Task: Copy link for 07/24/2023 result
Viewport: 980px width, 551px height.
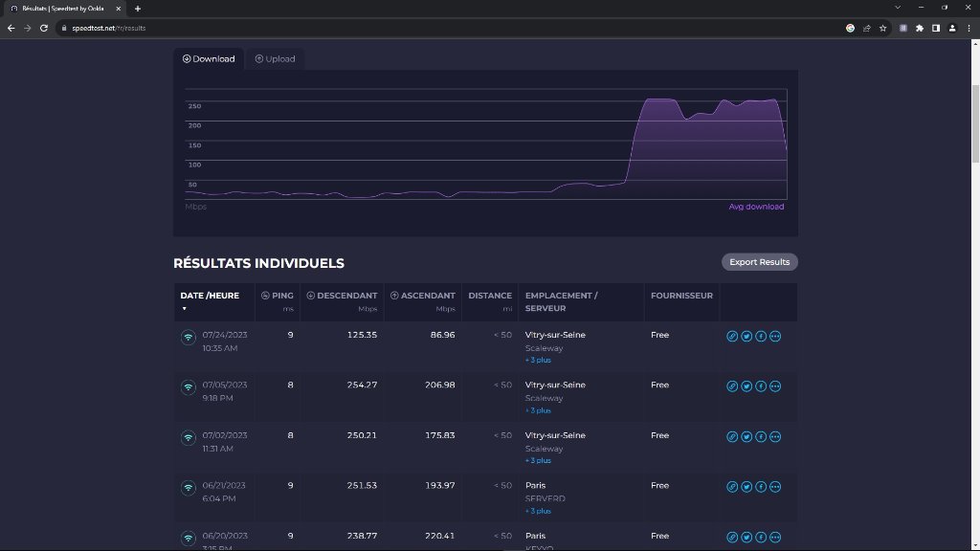Action: coord(732,336)
